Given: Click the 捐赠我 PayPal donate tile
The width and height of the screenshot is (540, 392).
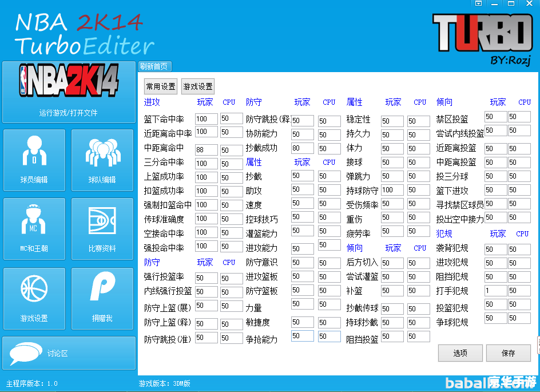Looking at the screenshot, I should (102, 299).
